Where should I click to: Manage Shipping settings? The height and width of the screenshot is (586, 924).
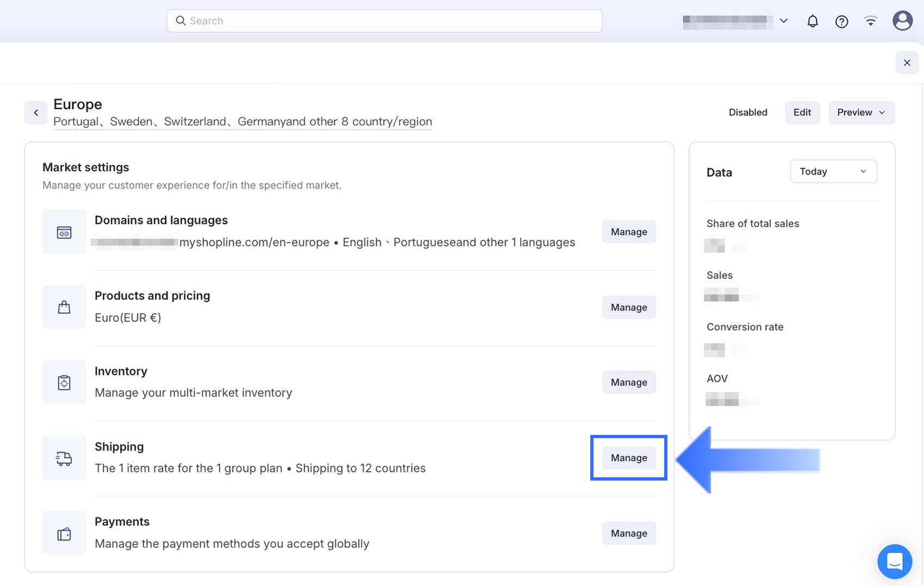click(628, 458)
